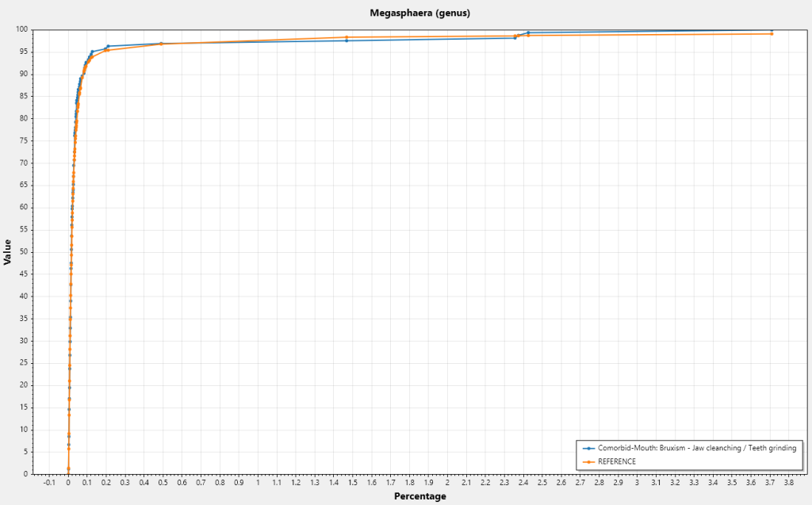Pick the blue data point near 1.47 percentage

click(347, 40)
